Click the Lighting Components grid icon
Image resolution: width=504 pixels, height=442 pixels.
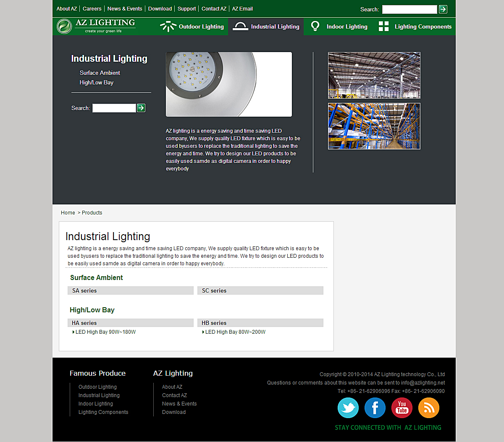pos(384,26)
